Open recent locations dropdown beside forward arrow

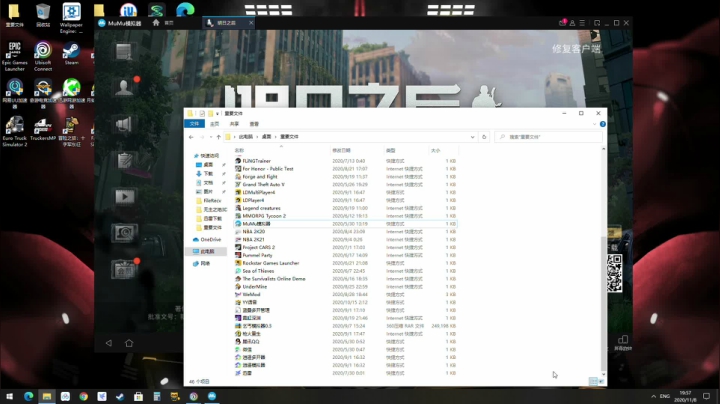coord(211,137)
